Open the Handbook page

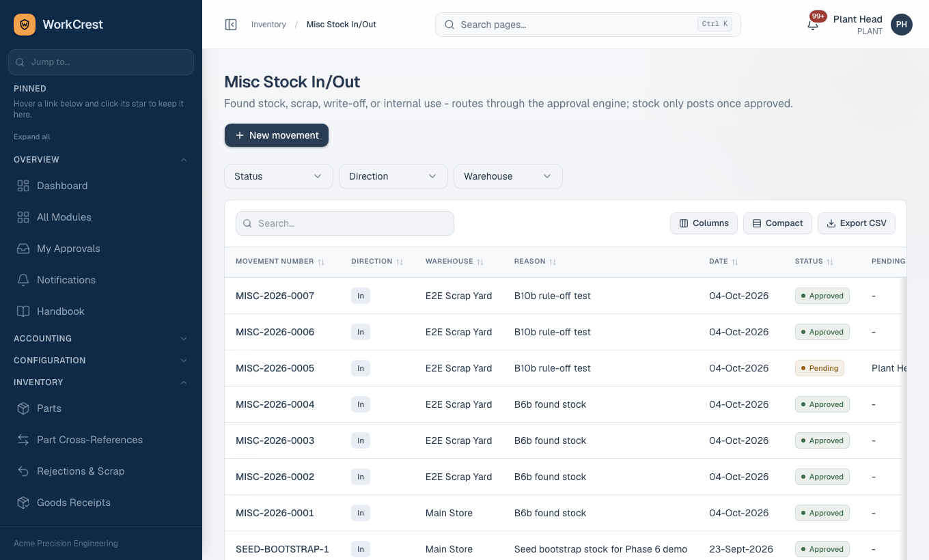point(101,311)
